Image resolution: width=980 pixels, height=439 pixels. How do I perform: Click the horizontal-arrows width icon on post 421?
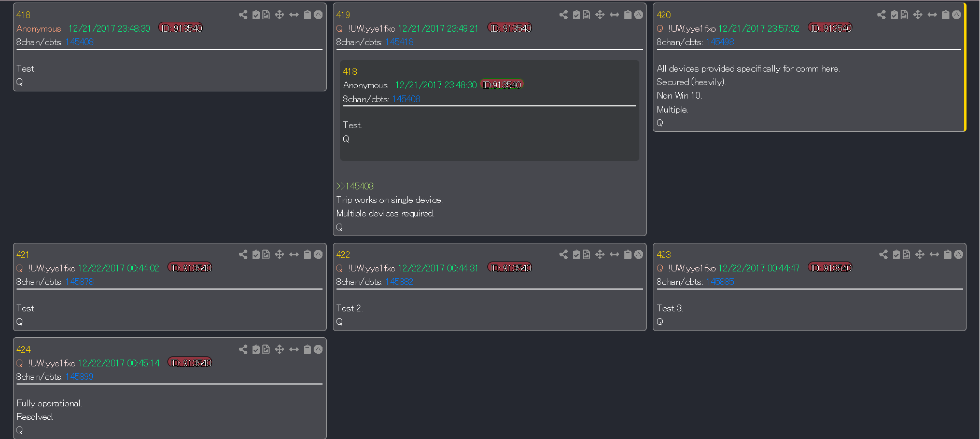tap(294, 254)
